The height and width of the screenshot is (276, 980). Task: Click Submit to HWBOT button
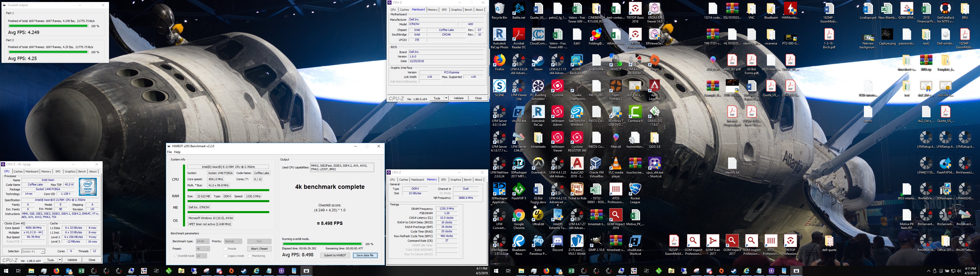(335, 255)
